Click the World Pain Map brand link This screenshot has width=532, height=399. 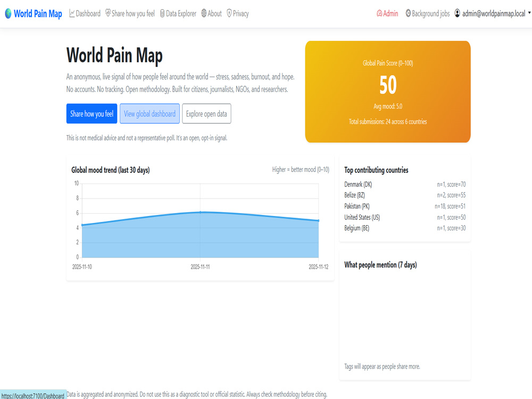(34, 14)
